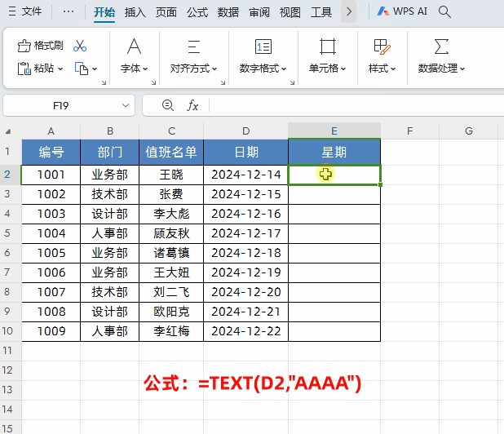Open the Styles (样式) dropdown
504x434 pixels.
pos(382,69)
